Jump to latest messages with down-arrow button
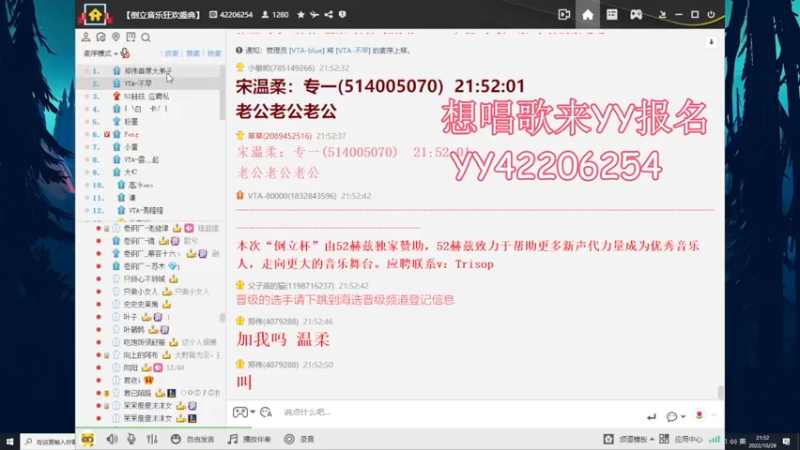The width and height of the screenshot is (800, 450). [x=711, y=42]
